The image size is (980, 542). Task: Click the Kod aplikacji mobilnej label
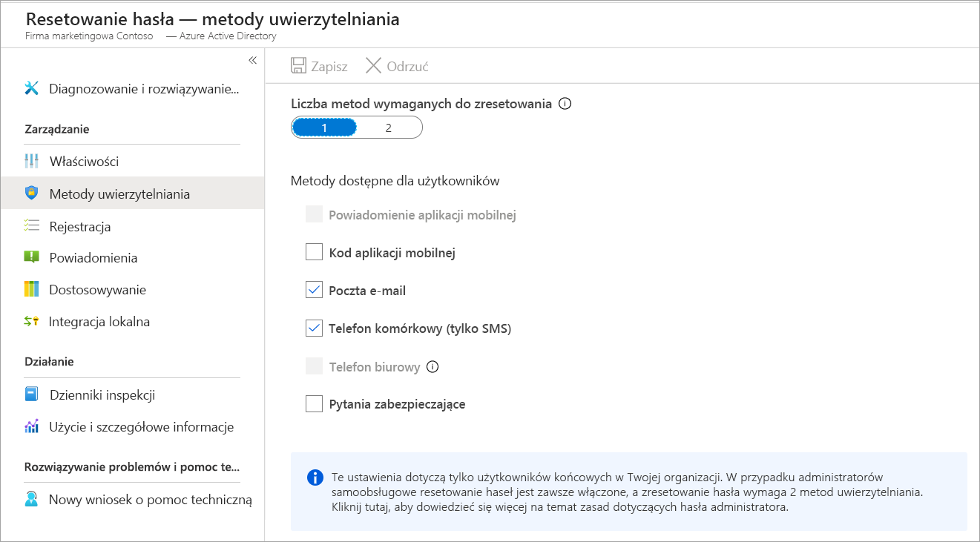point(392,253)
